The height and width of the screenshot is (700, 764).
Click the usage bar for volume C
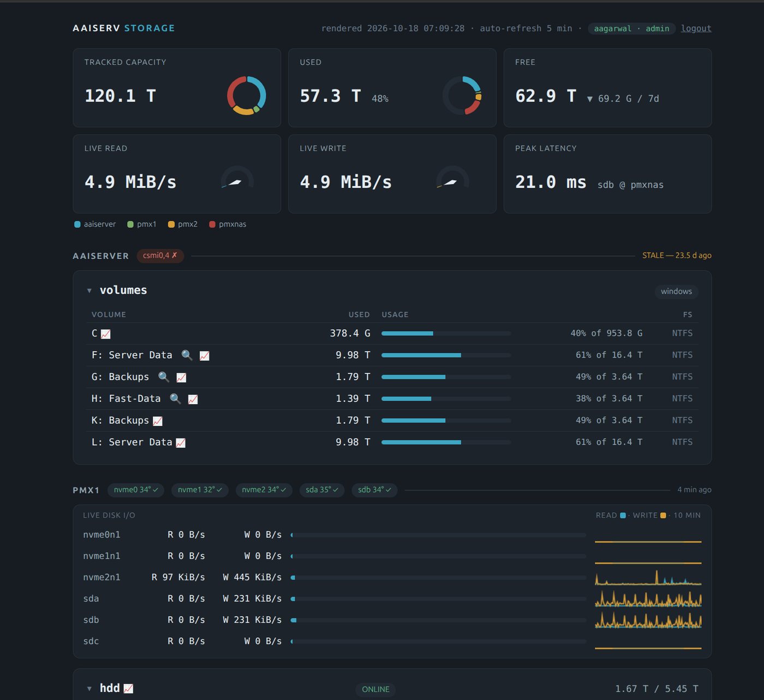point(446,334)
